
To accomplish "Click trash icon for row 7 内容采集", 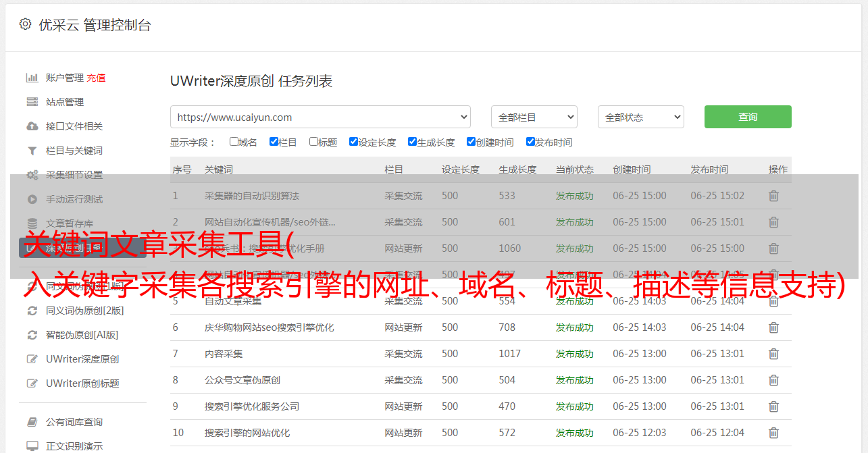I will [773, 354].
